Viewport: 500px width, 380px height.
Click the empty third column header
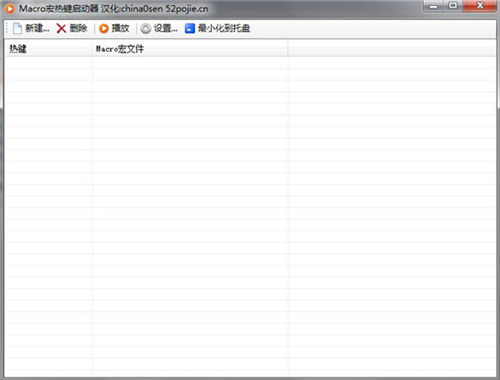click(x=391, y=49)
